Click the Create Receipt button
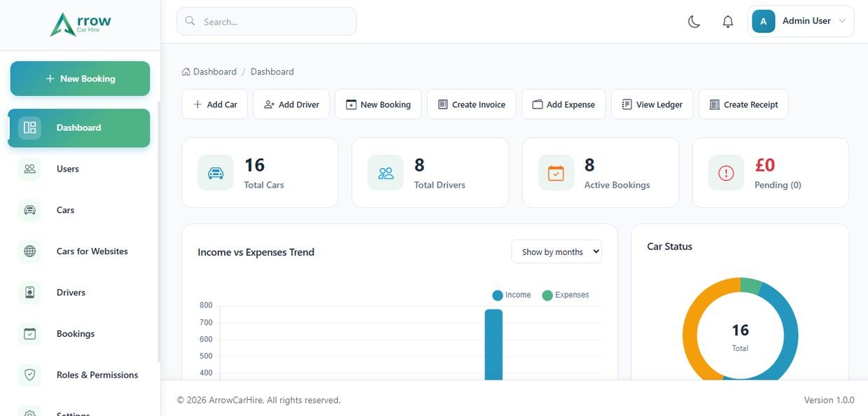 [743, 104]
